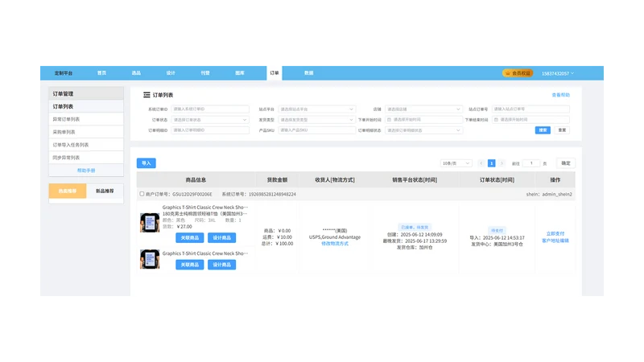Viewport: 644px width, 362px height.
Task: Click the 确定 page jump button
Action: [566, 163]
